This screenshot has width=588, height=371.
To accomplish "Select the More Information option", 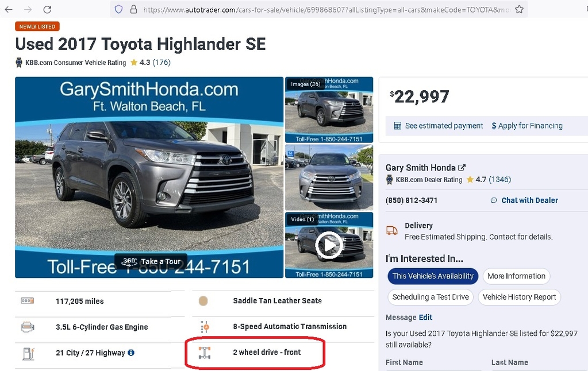I will click(516, 276).
